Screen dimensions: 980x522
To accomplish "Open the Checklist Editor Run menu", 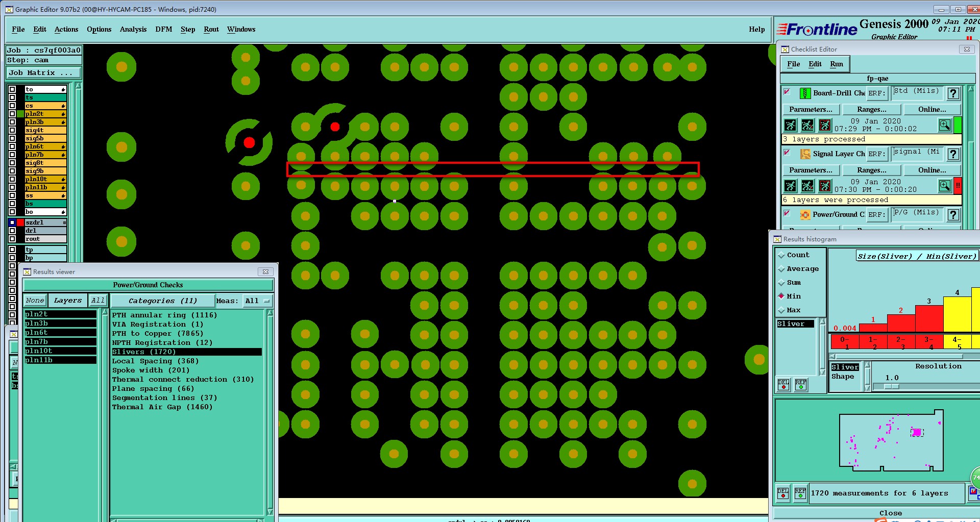I will click(837, 64).
